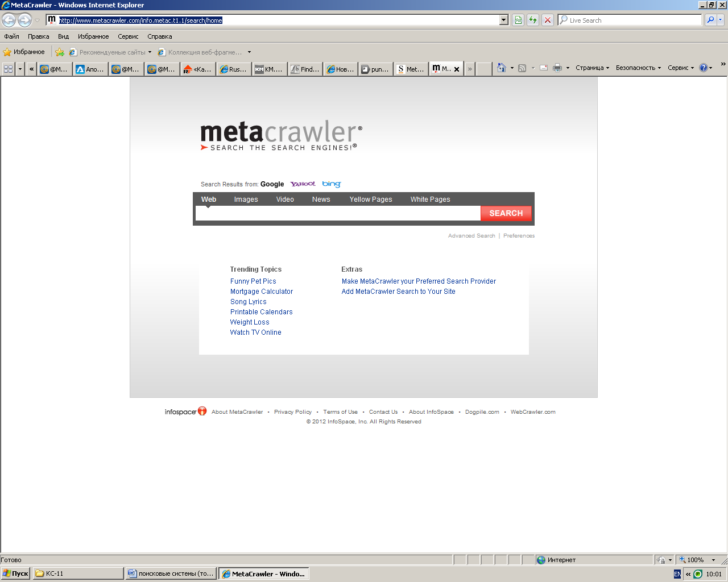
Task: Click the metacrawler logo
Action: click(281, 136)
